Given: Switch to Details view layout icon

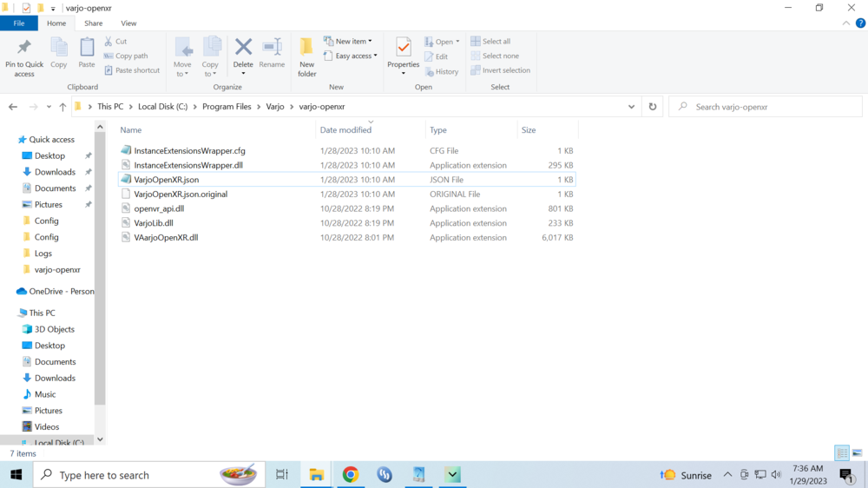Looking at the screenshot, I should [842, 453].
